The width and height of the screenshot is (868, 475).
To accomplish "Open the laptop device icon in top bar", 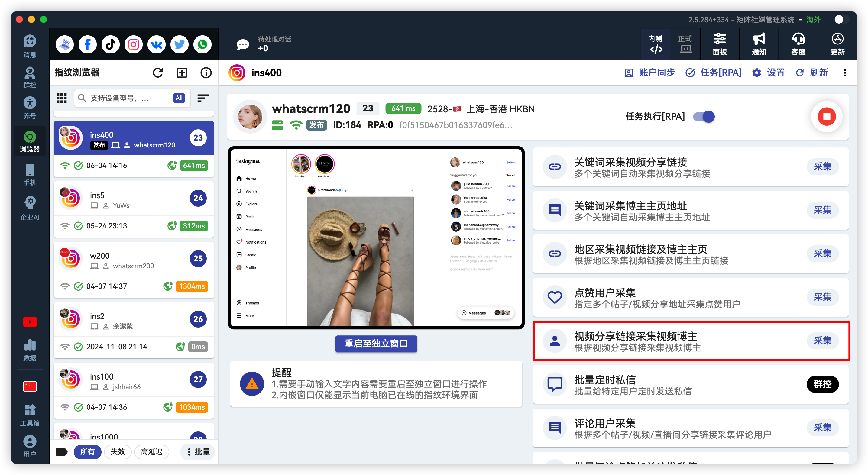I will (65, 44).
